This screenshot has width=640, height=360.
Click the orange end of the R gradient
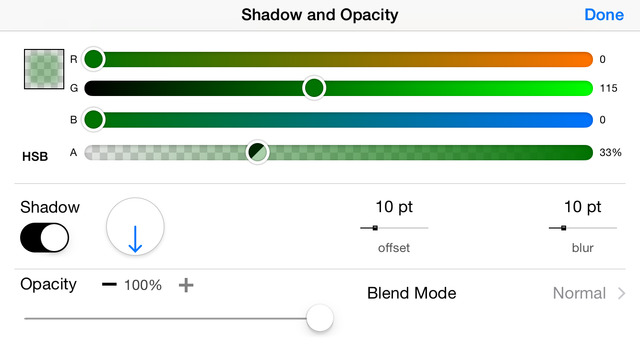(x=582, y=59)
